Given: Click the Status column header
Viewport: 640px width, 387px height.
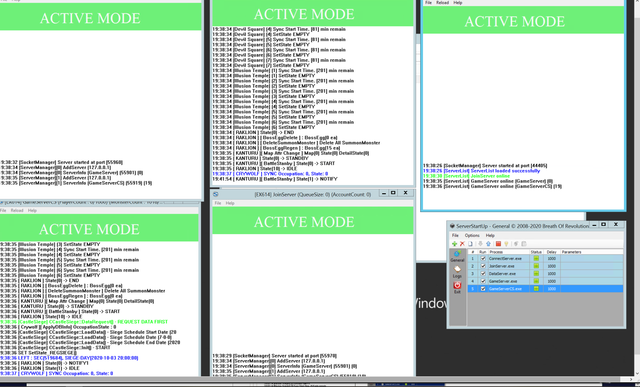Looking at the screenshot, I should coord(536,252).
